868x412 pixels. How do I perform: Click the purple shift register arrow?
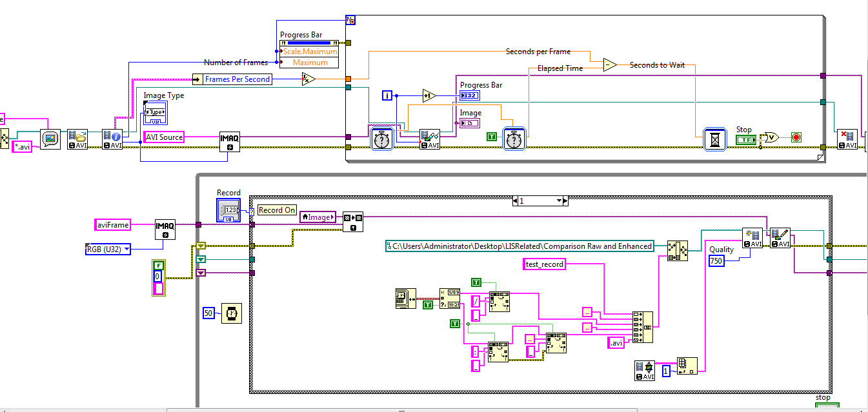coord(201,273)
